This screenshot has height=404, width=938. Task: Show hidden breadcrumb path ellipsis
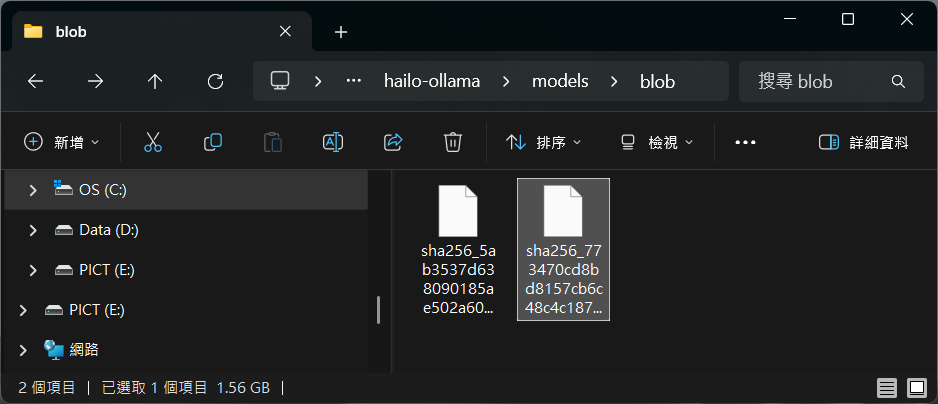354,81
